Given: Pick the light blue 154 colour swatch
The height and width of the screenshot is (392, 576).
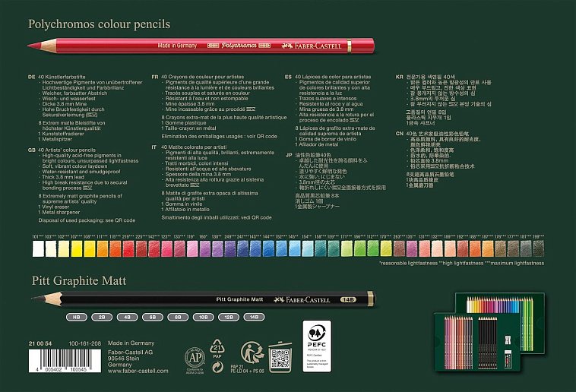Looking at the screenshot, I should point(307,248).
